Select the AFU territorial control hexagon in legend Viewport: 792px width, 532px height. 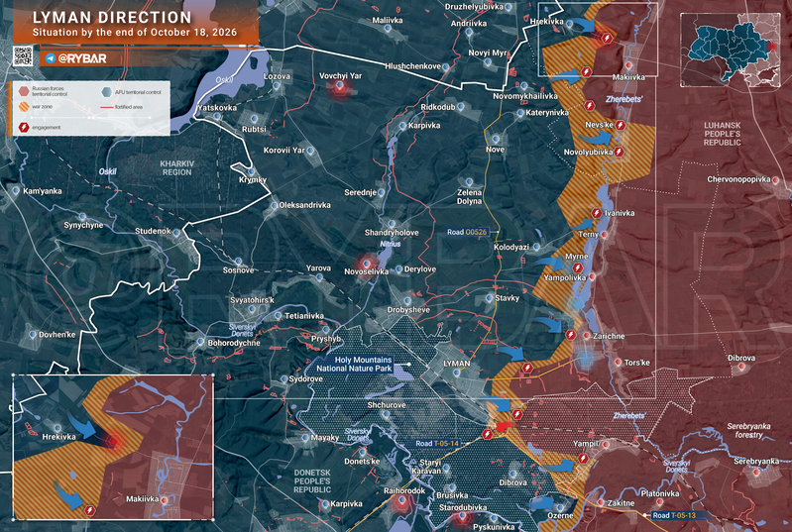[107, 92]
